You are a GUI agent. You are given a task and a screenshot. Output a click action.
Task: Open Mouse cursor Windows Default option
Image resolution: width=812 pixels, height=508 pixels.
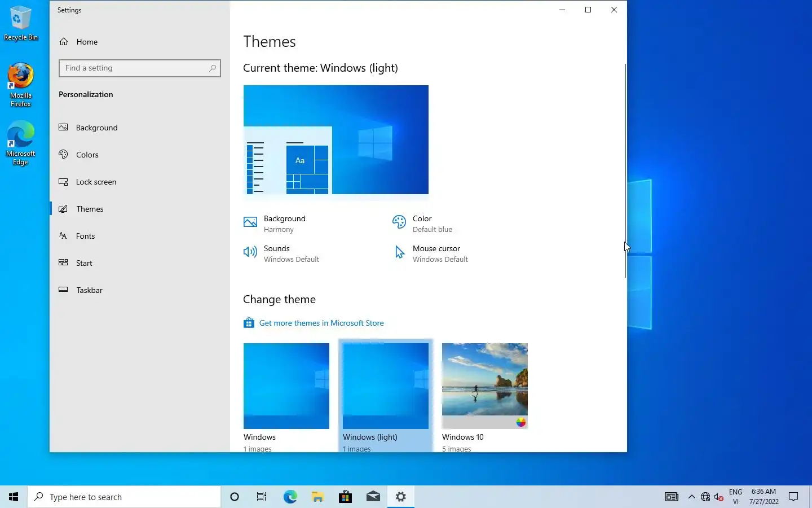[431, 253]
